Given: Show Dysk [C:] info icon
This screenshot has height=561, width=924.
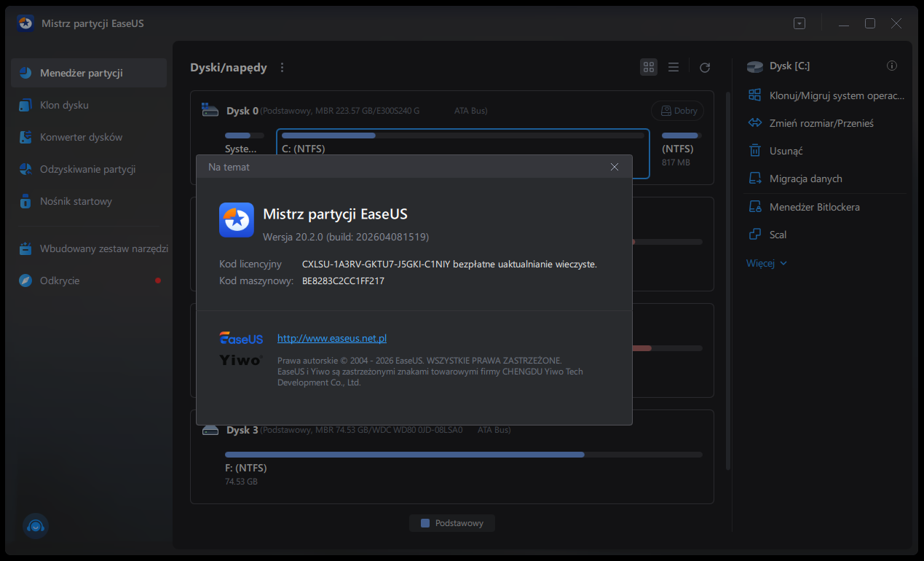Looking at the screenshot, I should click(x=892, y=66).
